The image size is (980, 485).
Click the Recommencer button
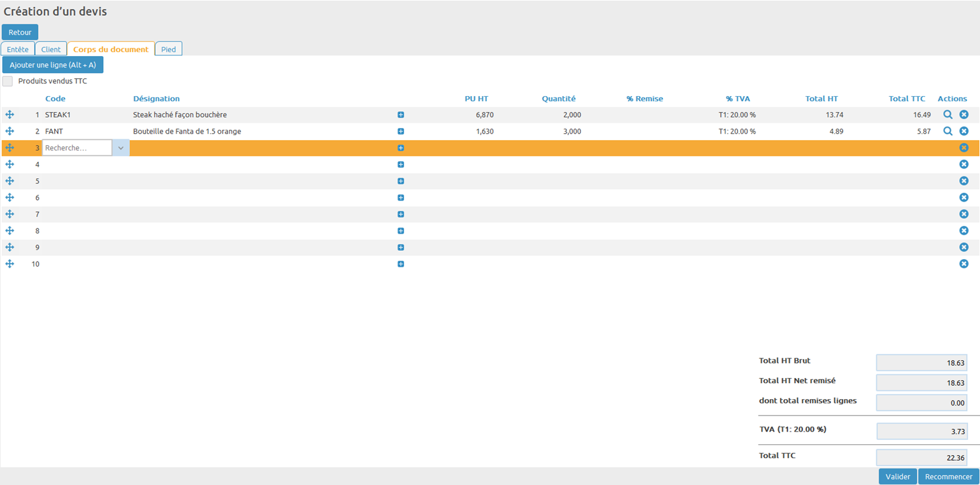[x=948, y=477]
